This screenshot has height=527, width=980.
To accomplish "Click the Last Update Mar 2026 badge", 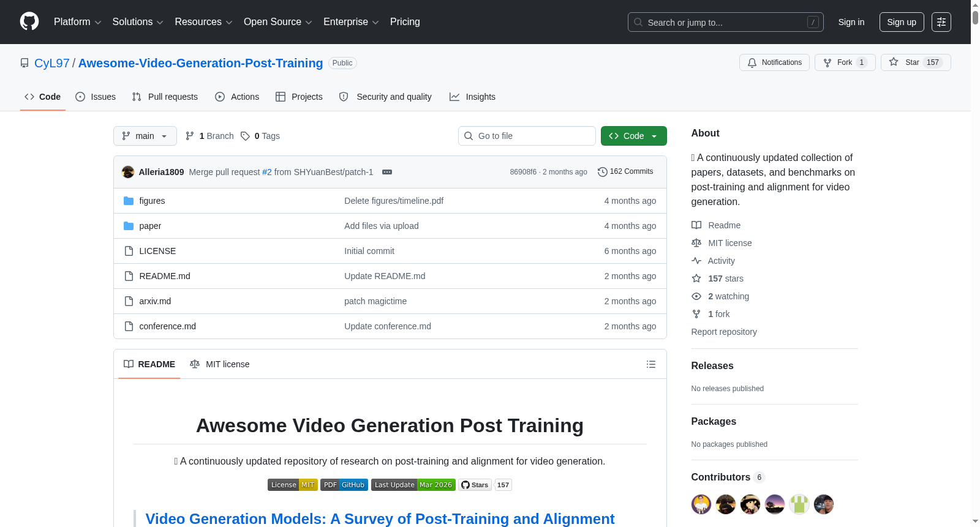I will point(413,485).
